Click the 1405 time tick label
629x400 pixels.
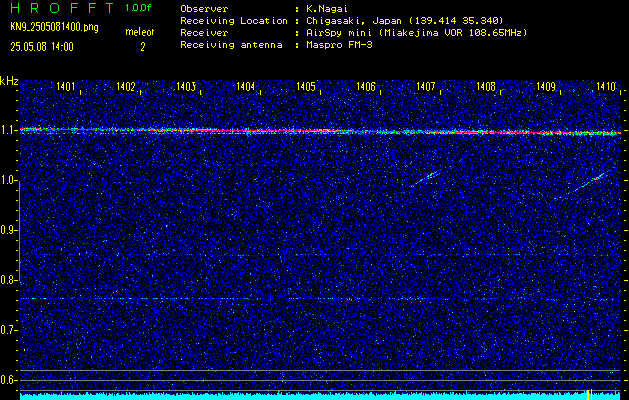(x=306, y=86)
